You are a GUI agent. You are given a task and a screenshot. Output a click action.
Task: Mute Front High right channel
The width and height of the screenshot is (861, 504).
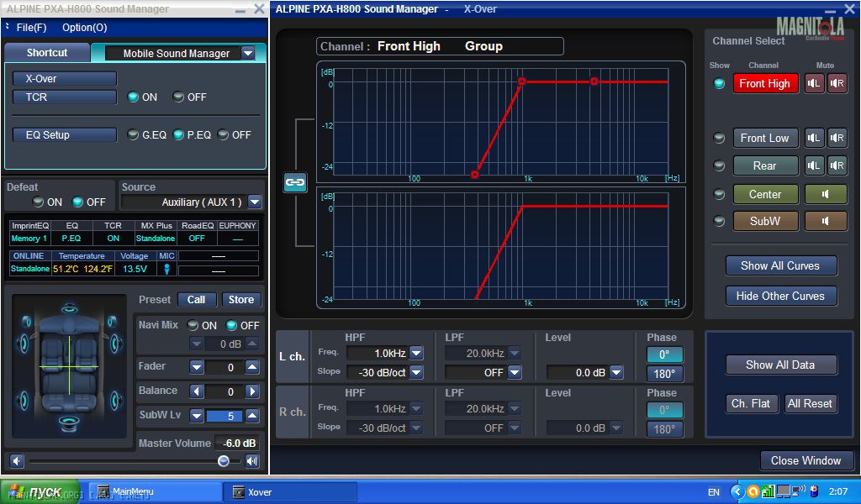(837, 83)
